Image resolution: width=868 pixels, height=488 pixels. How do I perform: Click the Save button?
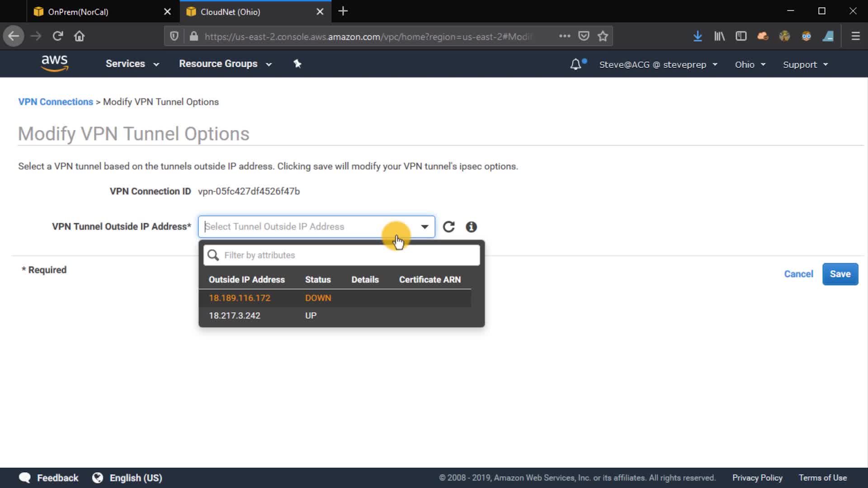pyautogui.click(x=840, y=274)
